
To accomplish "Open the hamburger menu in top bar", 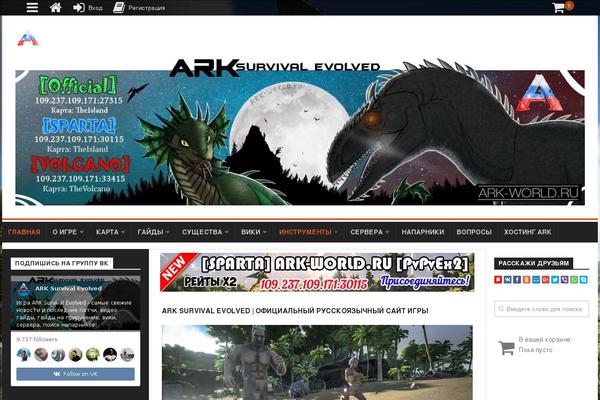I will 32,7.
